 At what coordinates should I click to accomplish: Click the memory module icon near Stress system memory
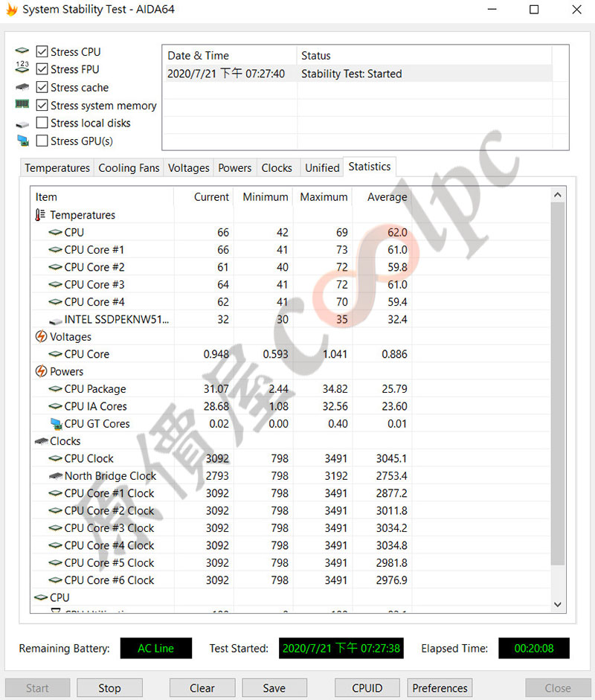point(22,104)
